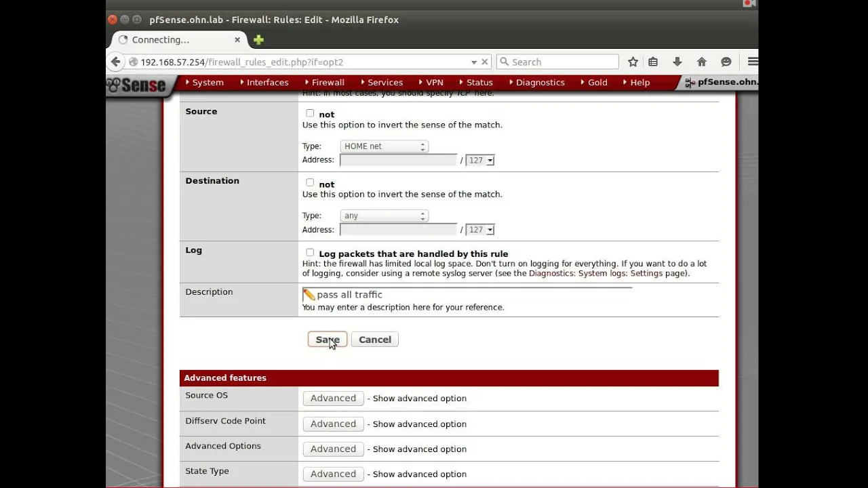Show Diffserv Code Point Advanced option
The image size is (868, 488).
[333, 424]
